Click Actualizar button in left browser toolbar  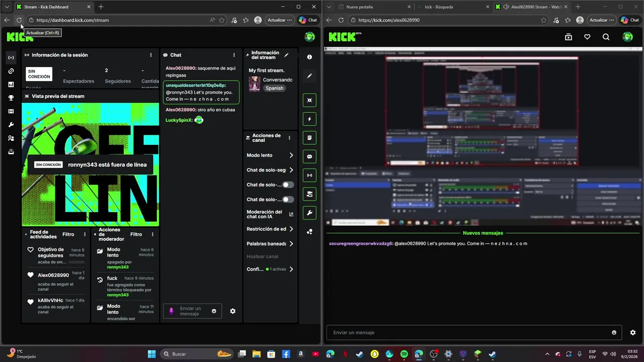[280, 20]
